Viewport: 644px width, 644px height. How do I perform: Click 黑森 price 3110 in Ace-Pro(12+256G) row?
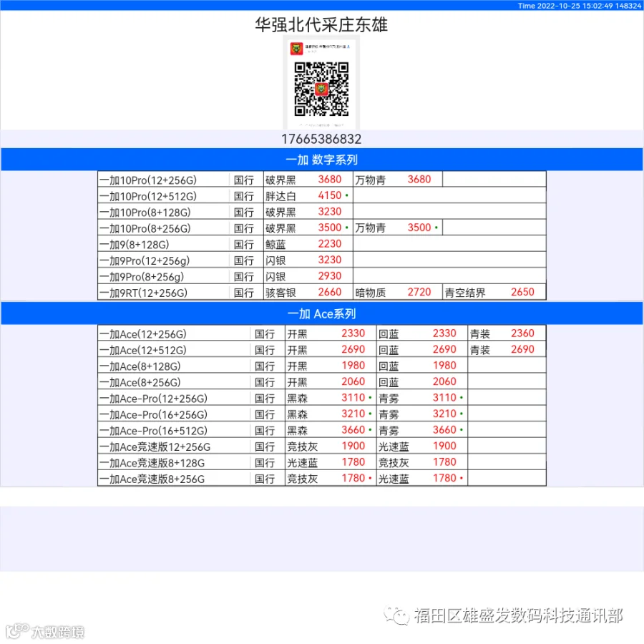(353, 398)
